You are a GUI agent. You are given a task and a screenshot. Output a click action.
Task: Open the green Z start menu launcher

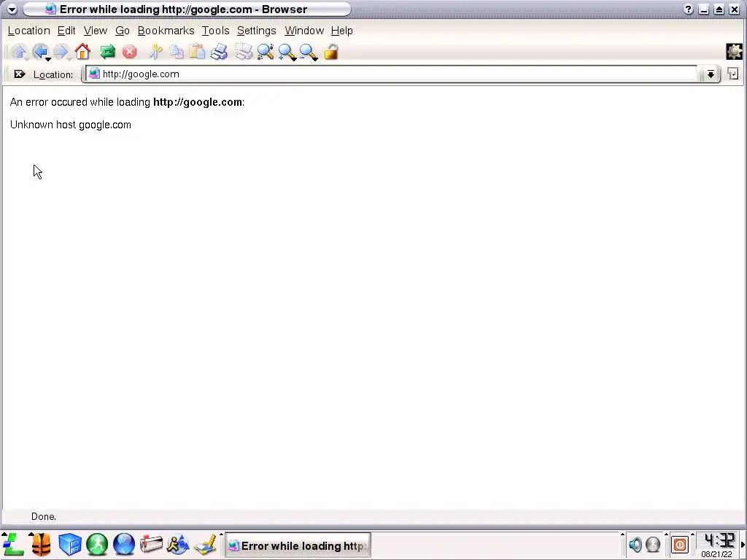13,544
